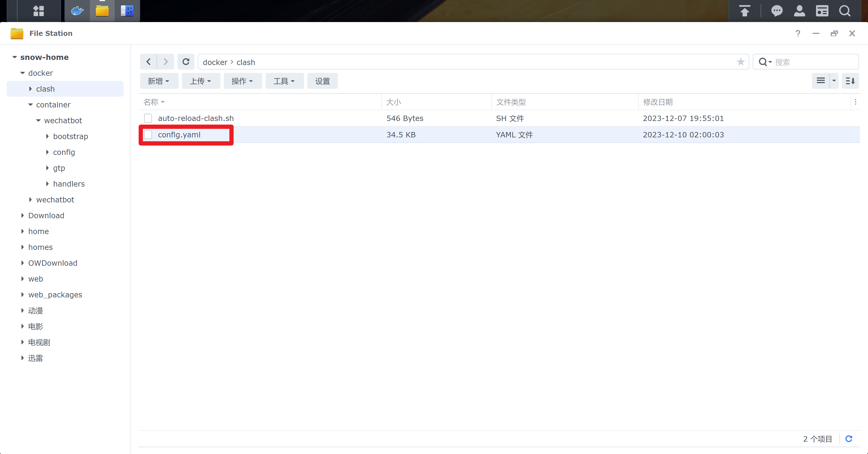Select the 电影 shared folder
Viewport: 868px width, 454px height.
coord(35,327)
